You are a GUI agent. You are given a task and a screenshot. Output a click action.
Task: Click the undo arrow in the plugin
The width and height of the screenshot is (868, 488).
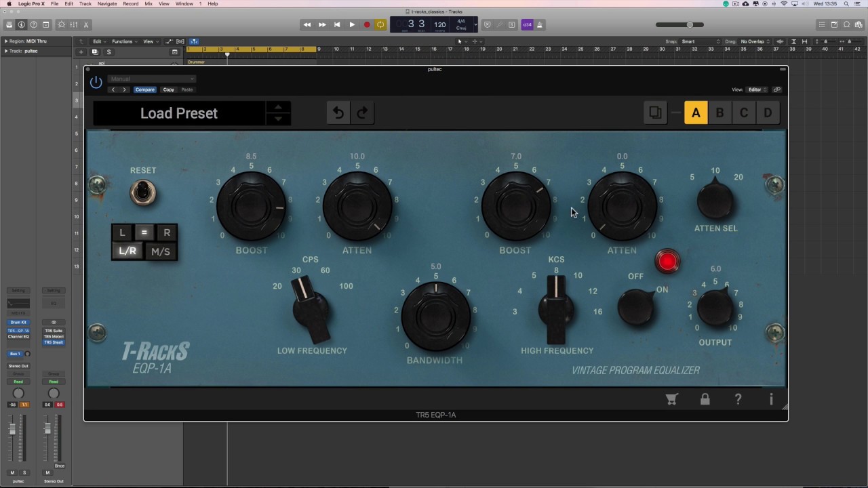pos(338,113)
